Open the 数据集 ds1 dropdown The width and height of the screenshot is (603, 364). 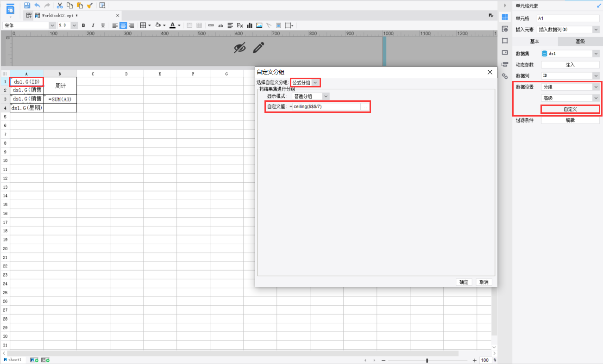point(571,54)
